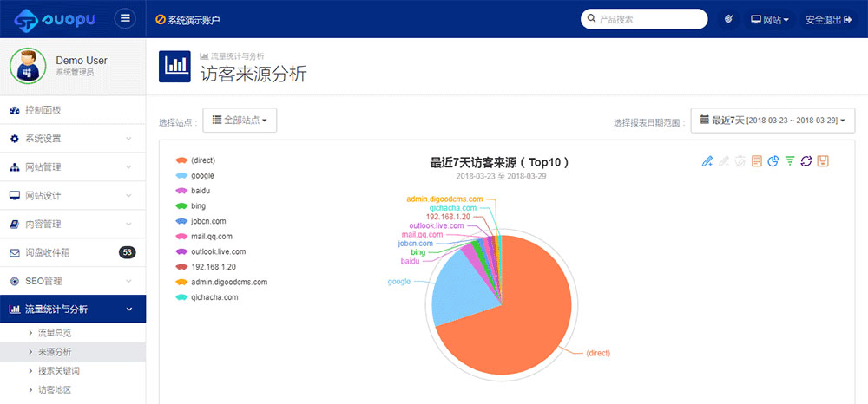Screen dimensions: 868x404
Task: Click the 安全退出 logout button
Action: coord(829,19)
